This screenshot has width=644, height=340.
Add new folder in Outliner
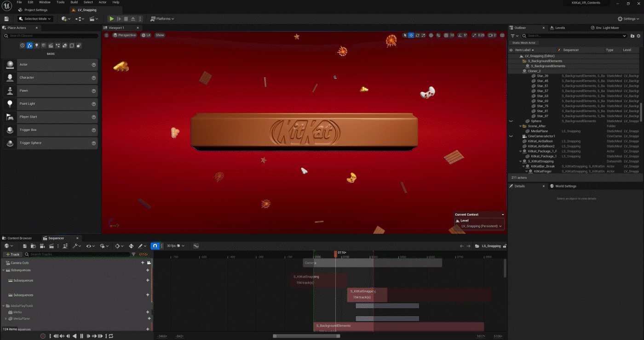point(632,36)
